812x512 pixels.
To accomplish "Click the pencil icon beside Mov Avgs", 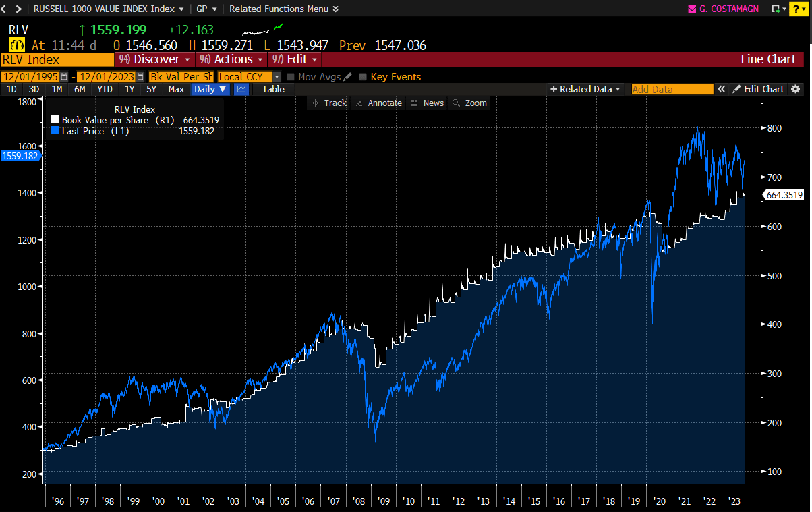I will click(x=348, y=77).
